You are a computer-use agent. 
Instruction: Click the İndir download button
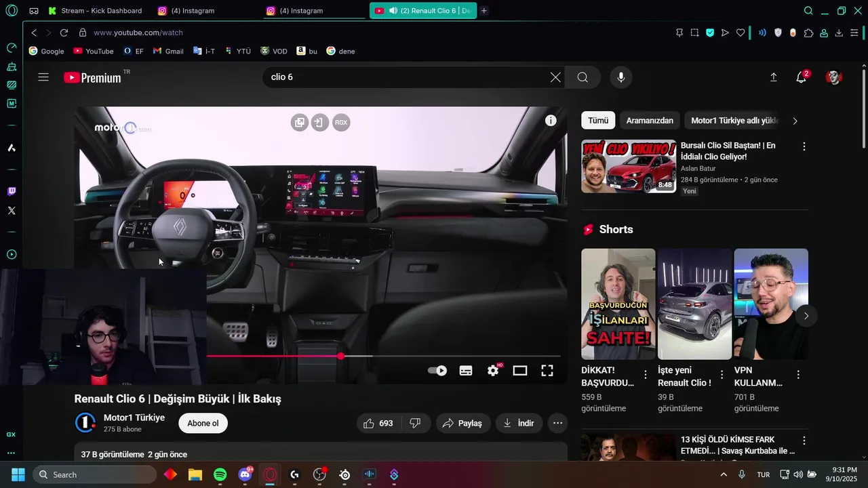pos(519,423)
